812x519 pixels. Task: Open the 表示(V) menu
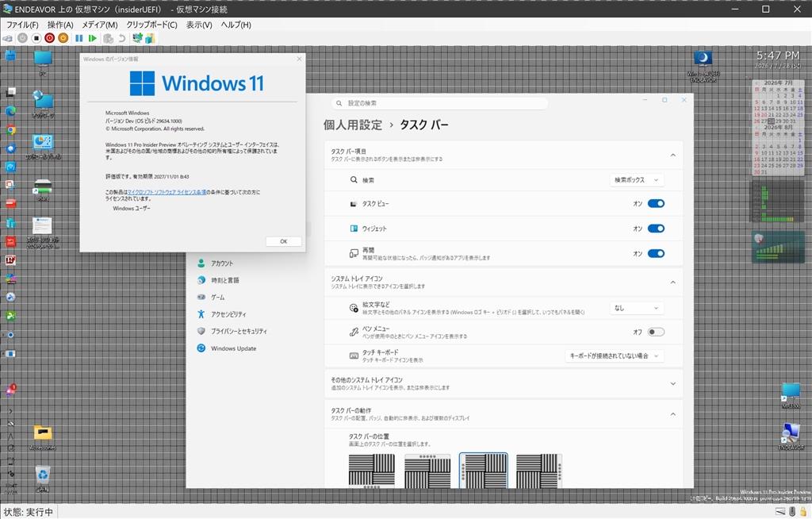tap(199, 25)
